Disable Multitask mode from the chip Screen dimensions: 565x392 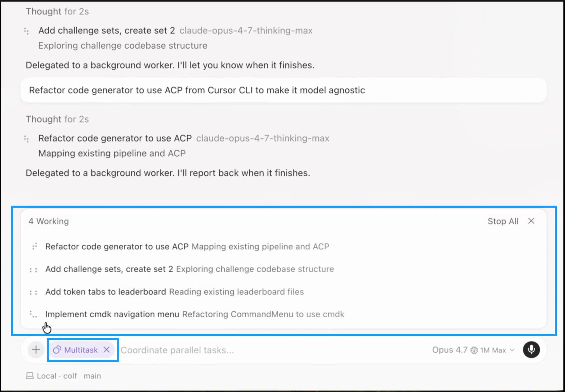(107, 350)
